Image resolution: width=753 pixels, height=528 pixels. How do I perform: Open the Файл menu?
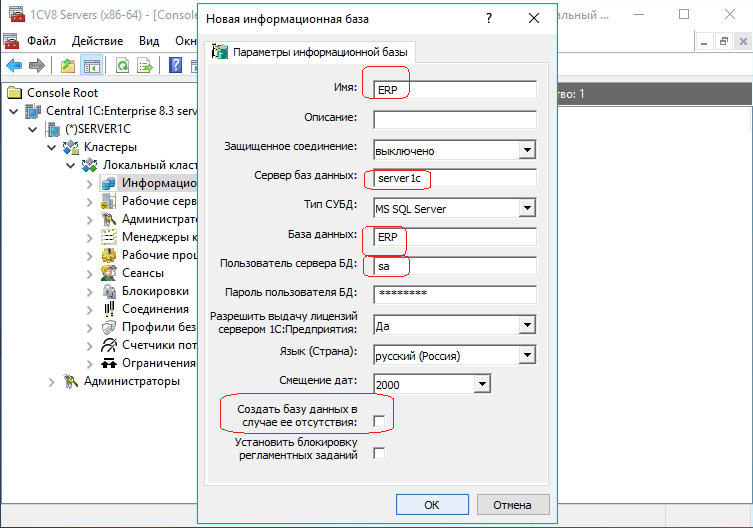(x=41, y=41)
